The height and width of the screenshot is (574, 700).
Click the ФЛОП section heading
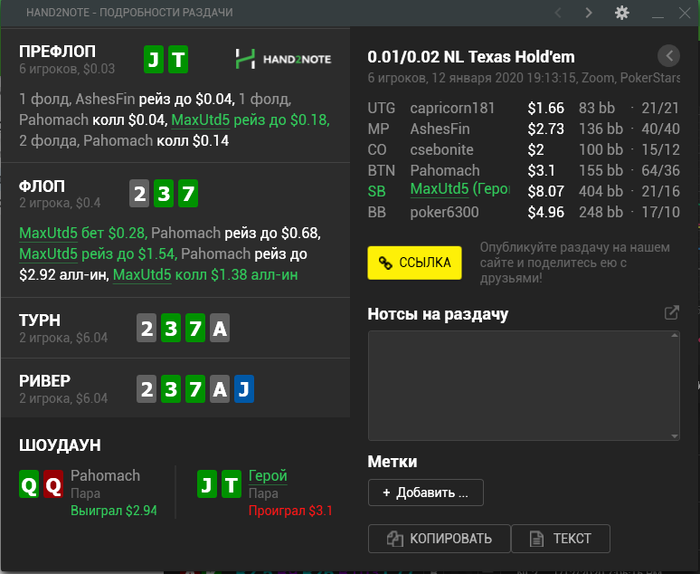[x=42, y=186]
